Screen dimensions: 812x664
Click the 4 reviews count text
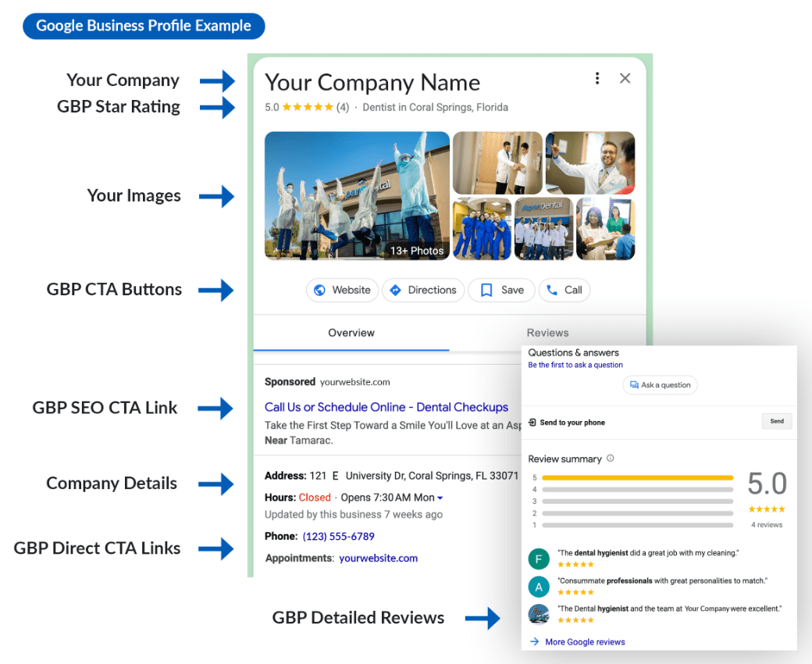pyautogui.click(x=767, y=525)
